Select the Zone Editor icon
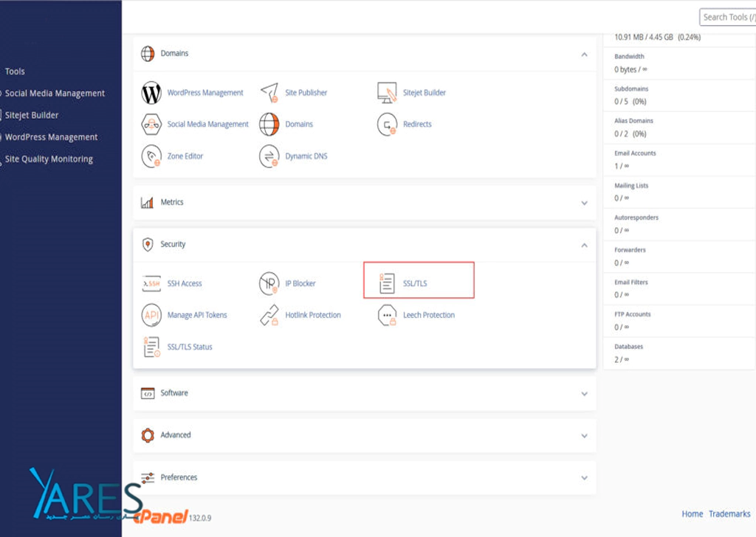Screen dimensions: 756x537 (151, 156)
